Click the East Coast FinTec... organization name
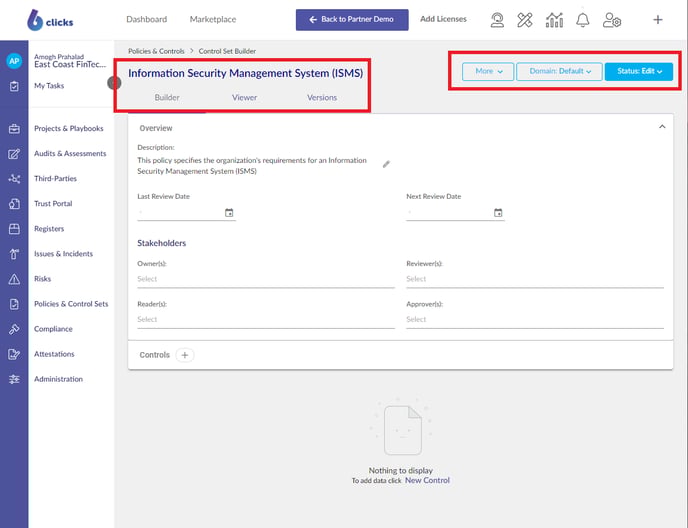688x528 pixels. (70, 65)
